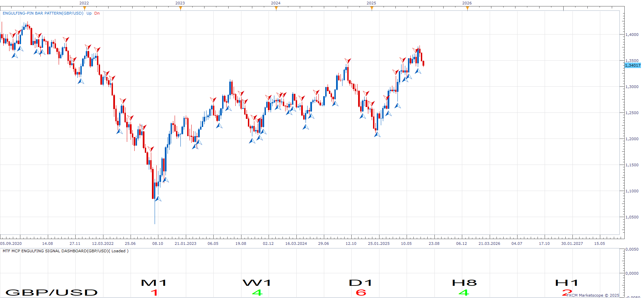Click the green signal value under H8
The height and width of the screenshot is (298, 644).
(464, 293)
